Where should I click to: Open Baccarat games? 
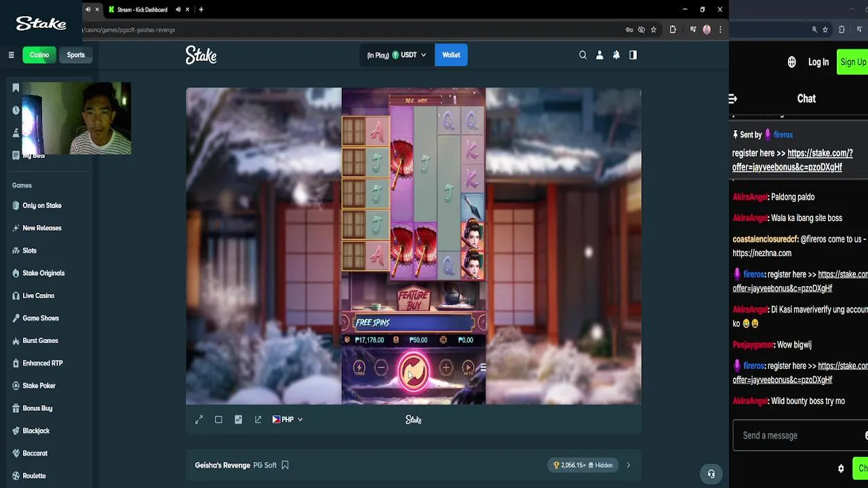coord(35,453)
